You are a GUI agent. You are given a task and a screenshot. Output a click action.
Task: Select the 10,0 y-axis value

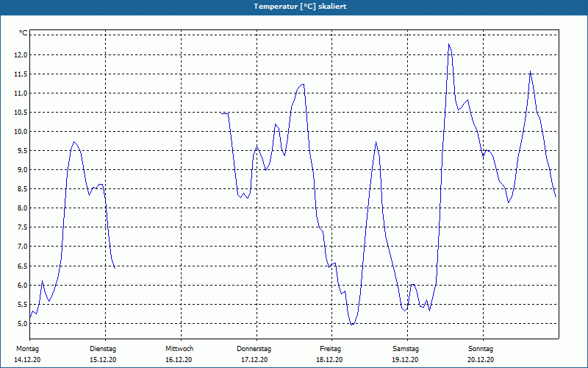[21, 132]
